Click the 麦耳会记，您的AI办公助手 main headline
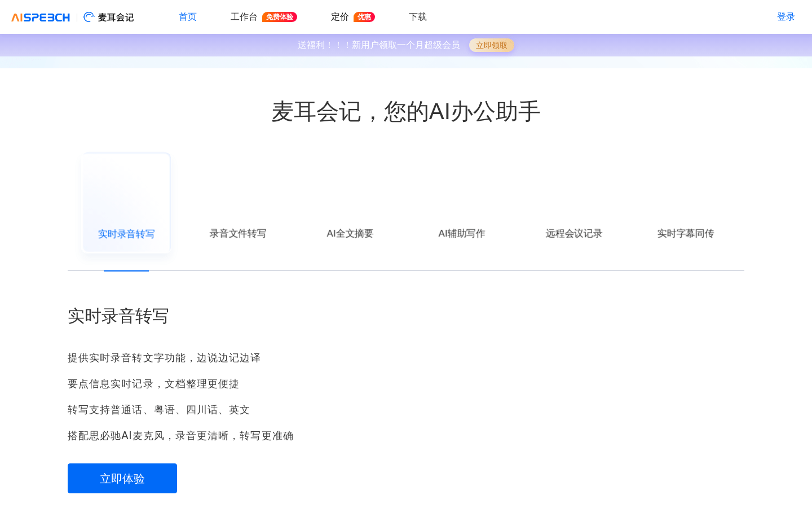 click(406, 112)
